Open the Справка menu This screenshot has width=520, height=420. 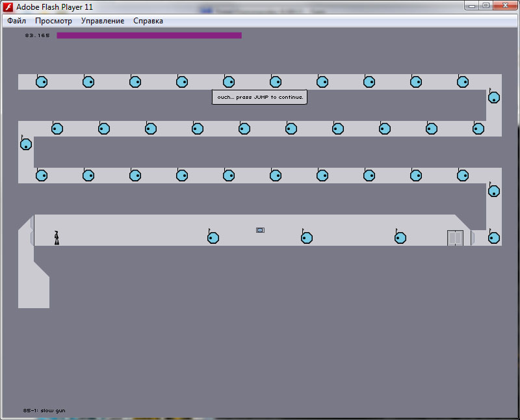coord(148,21)
